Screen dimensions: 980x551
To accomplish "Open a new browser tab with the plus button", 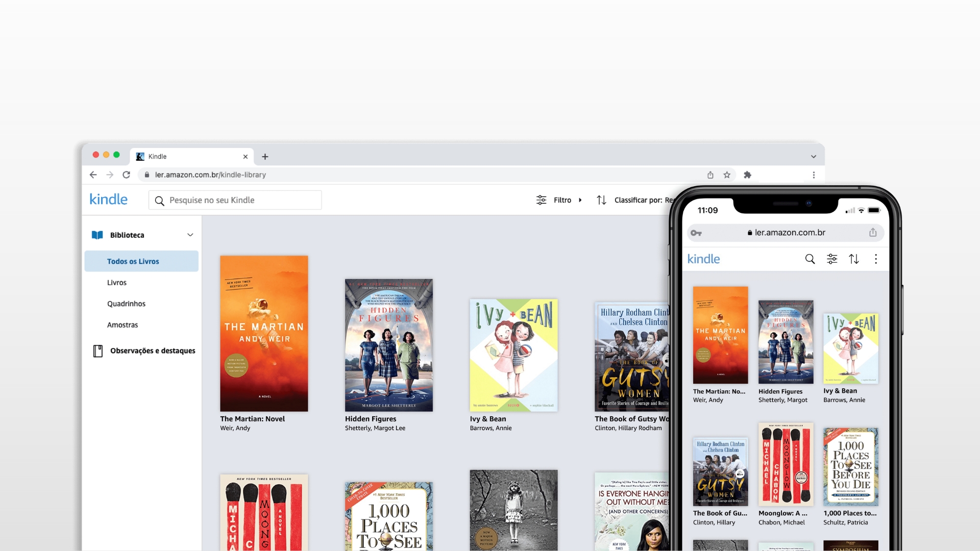I will point(265,156).
